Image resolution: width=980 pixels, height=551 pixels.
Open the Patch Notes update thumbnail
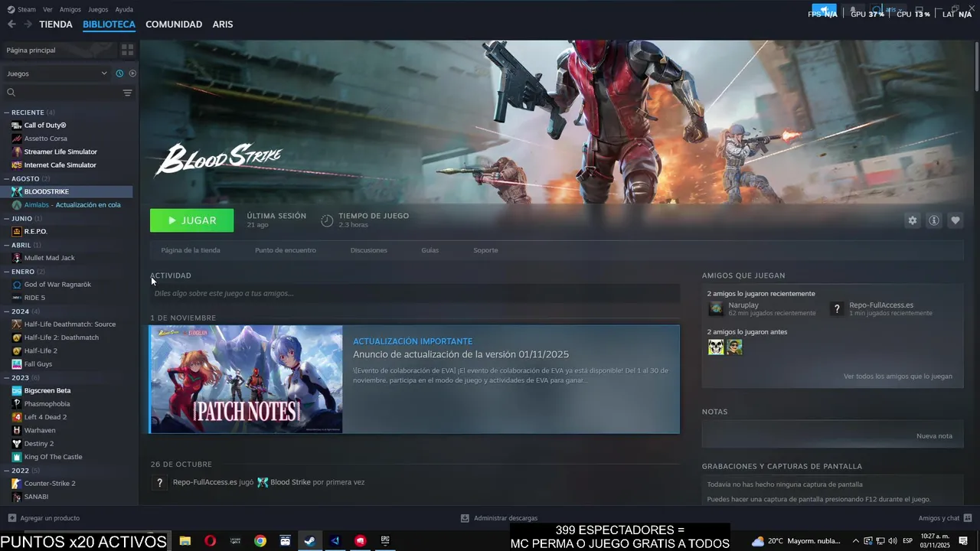[x=246, y=380]
